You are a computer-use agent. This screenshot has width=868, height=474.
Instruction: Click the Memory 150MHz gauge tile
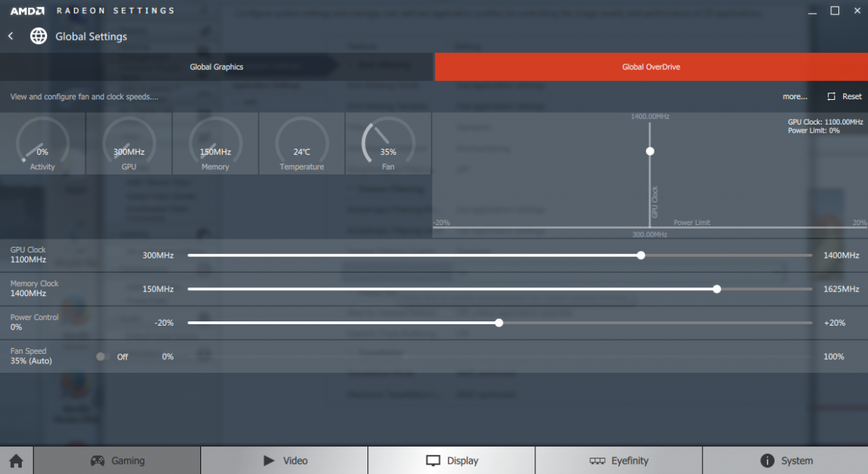coord(216,143)
